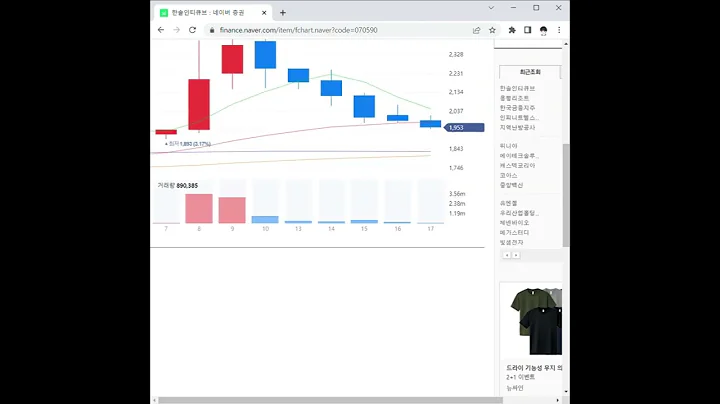Share this page using the share icon

tap(476, 30)
